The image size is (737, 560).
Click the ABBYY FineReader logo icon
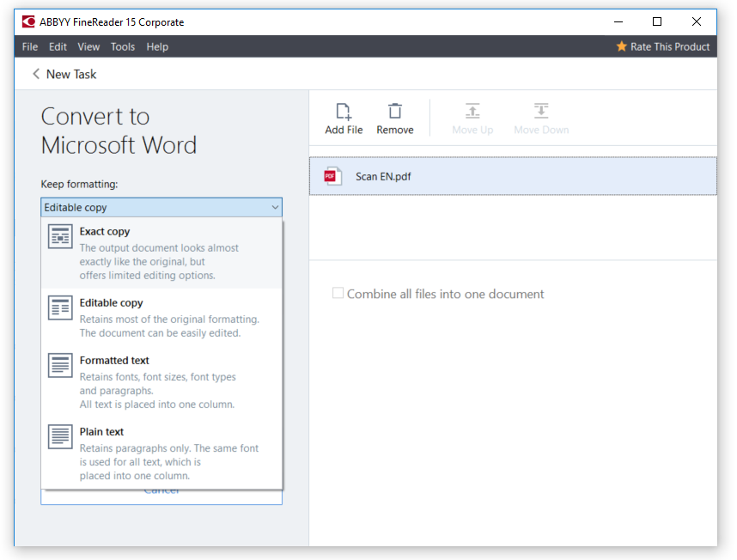(28, 21)
